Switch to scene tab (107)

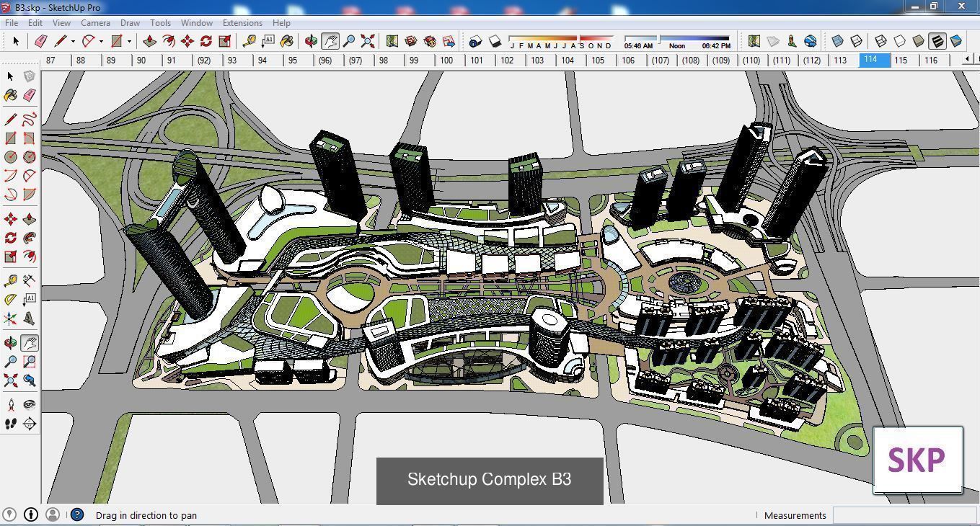pyautogui.click(x=660, y=61)
